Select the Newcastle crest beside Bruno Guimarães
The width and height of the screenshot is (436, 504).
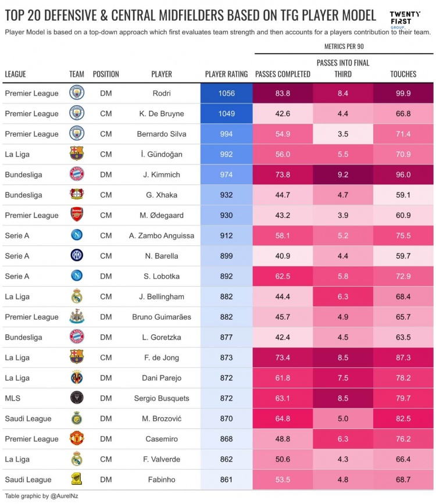tap(77, 317)
